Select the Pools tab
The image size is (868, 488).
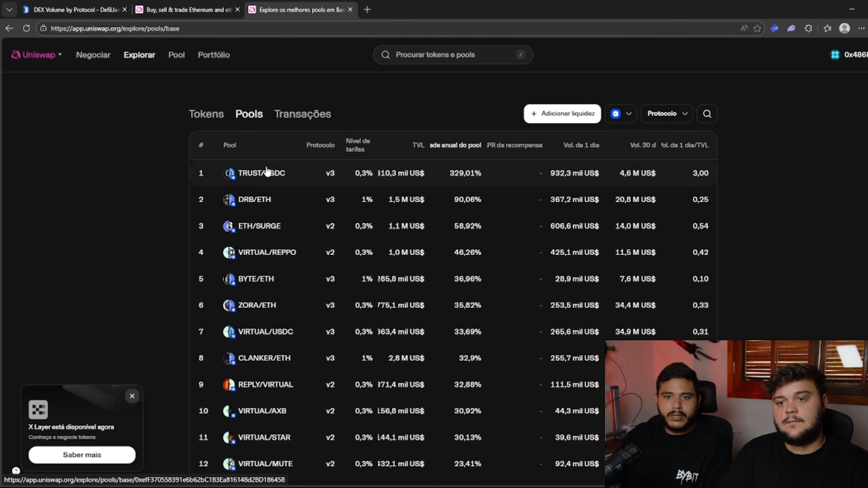coord(249,114)
